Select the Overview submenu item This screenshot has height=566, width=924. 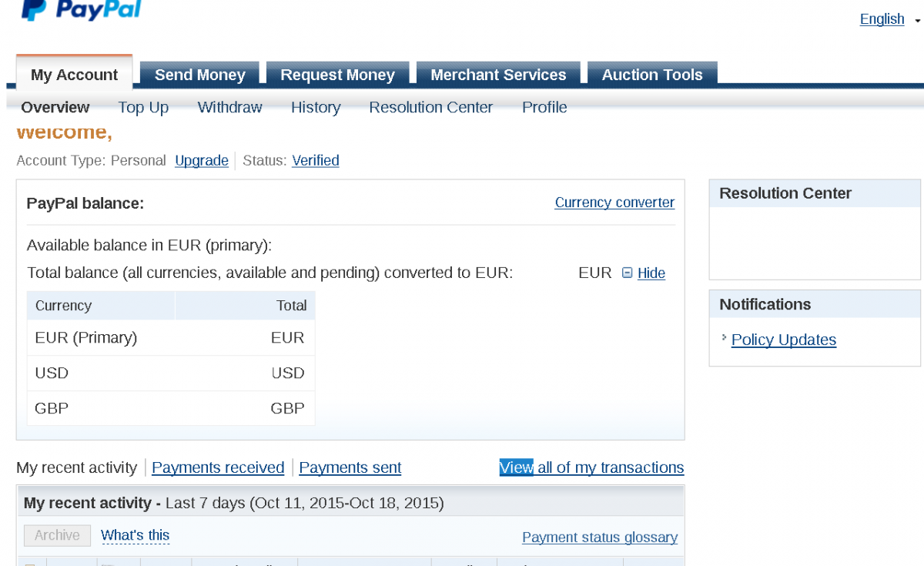(x=55, y=107)
